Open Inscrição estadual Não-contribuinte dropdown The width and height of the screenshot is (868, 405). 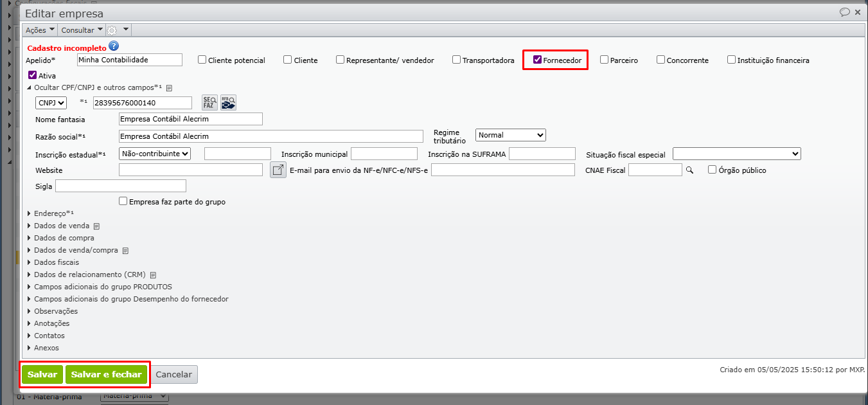[155, 154]
